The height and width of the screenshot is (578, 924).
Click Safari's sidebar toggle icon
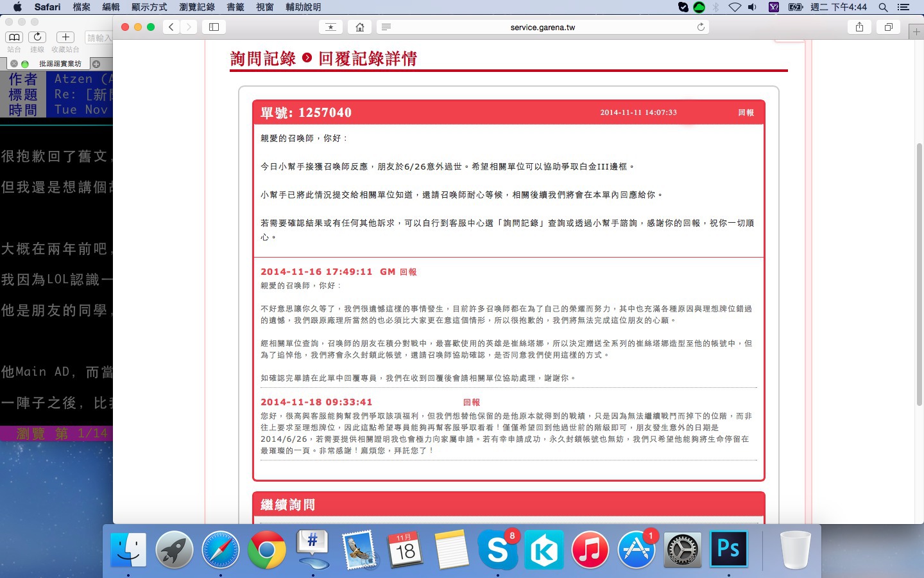click(x=214, y=27)
